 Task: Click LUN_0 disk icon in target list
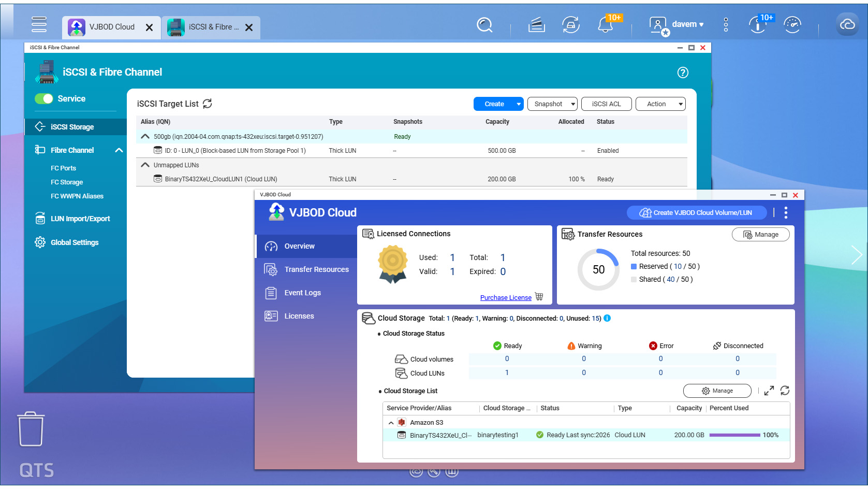[x=158, y=150]
